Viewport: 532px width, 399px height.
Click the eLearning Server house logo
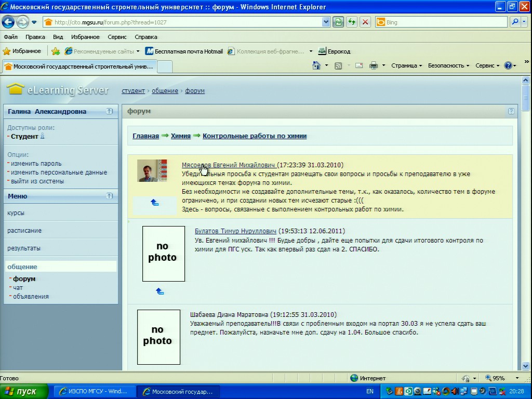(16, 89)
